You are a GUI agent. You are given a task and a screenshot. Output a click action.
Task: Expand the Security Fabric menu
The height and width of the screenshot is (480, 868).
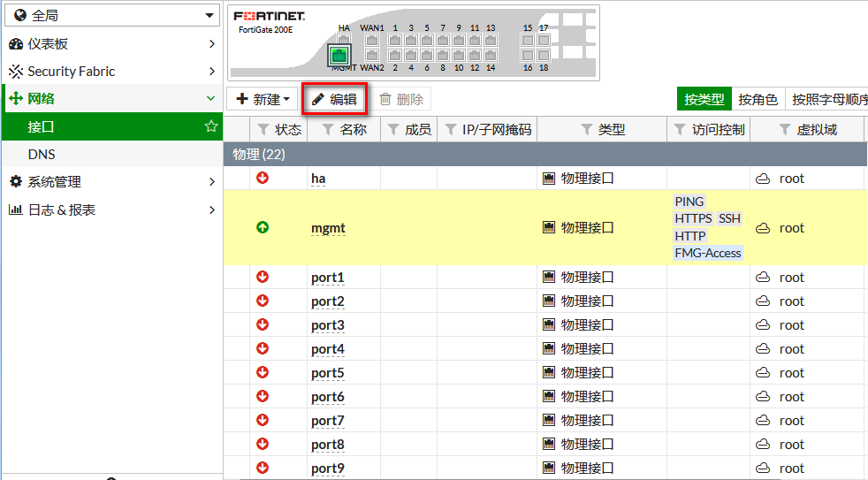111,71
